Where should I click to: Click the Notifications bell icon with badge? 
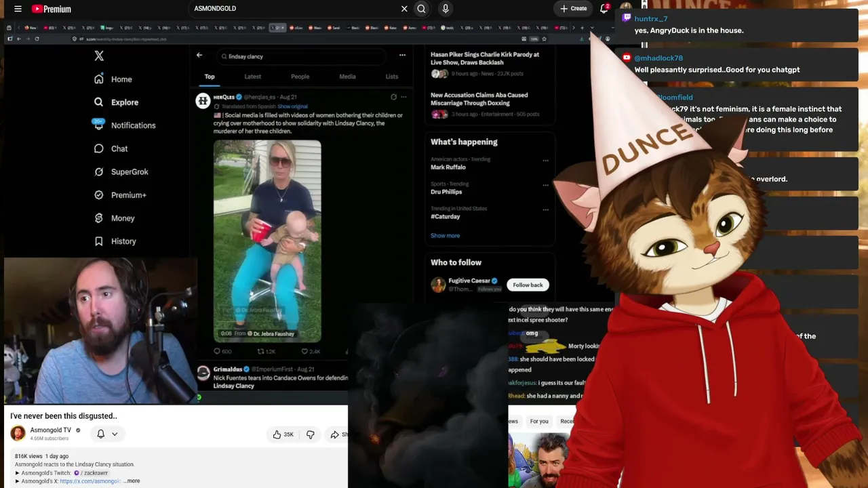[x=98, y=124]
